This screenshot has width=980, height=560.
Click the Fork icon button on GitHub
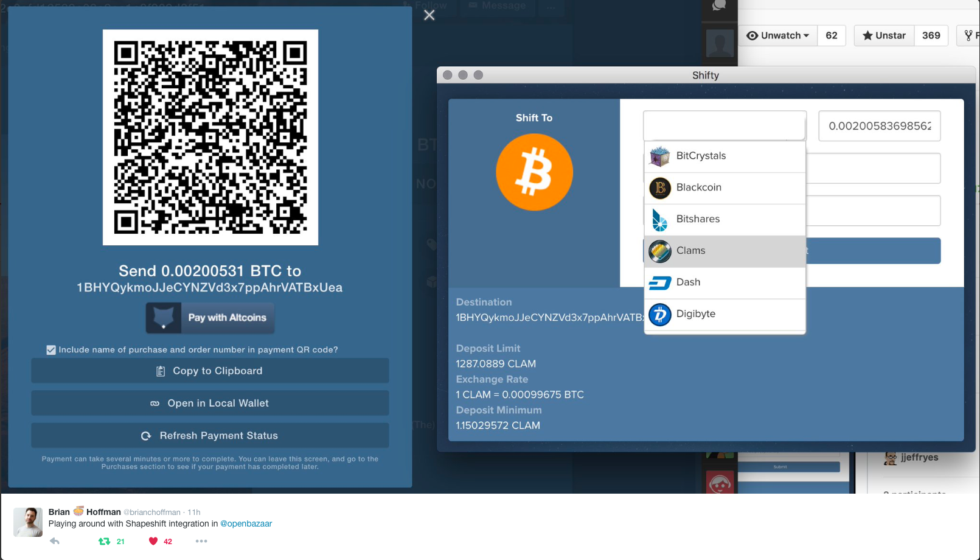968,36
